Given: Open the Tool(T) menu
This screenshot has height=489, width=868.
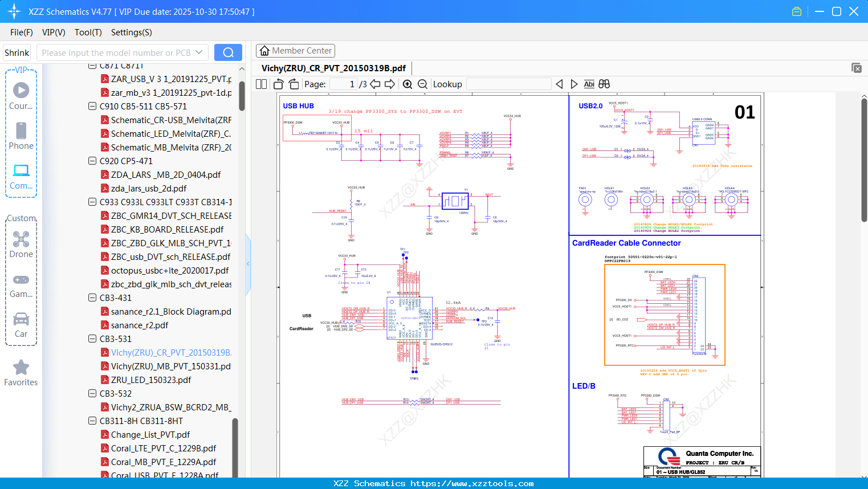Looking at the screenshot, I should click(x=88, y=32).
